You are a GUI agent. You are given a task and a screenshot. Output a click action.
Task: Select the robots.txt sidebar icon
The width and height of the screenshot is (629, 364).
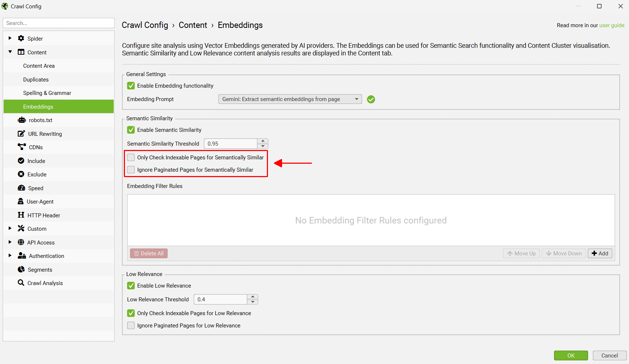(x=22, y=120)
